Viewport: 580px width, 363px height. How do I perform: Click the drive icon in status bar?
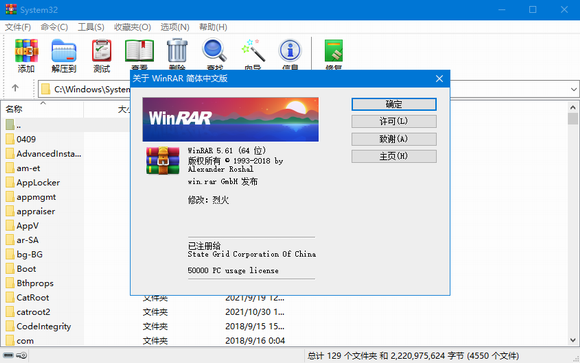pyautogui.click(x=8, y=355)
